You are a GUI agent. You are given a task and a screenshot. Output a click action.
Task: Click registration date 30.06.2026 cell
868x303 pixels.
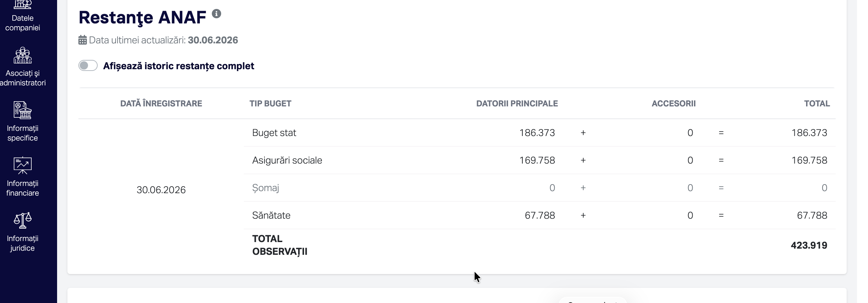click(x=161, y=190)
